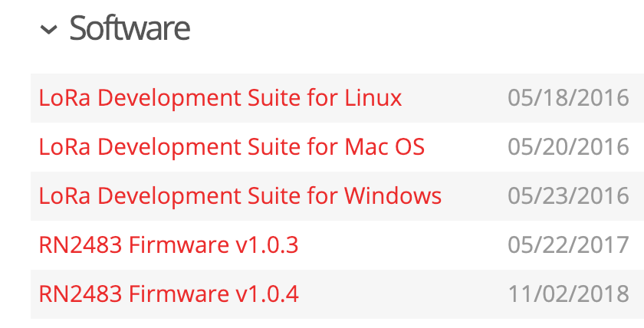Screen dimensions: 644x328
Task: Click the Software section heading
Action: 130,28
